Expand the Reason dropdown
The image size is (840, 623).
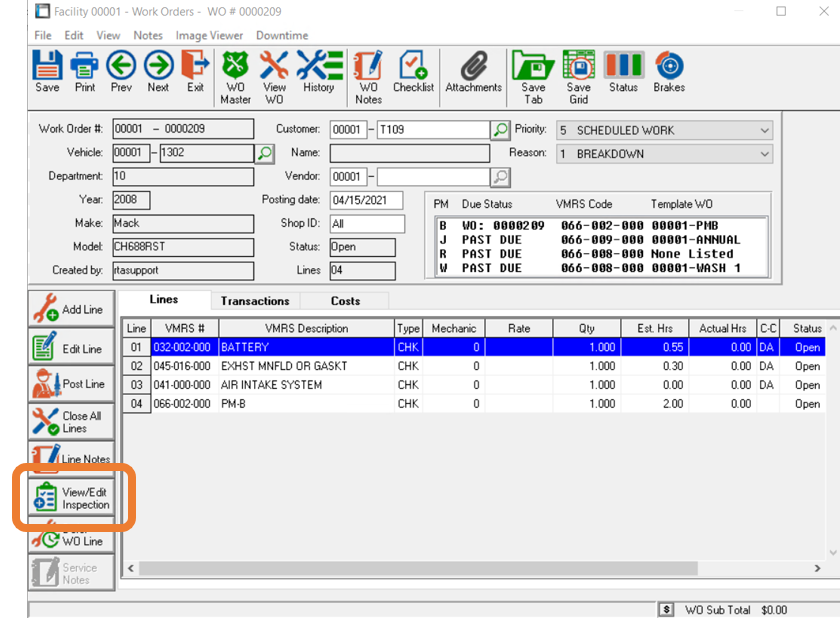(764, 154)
